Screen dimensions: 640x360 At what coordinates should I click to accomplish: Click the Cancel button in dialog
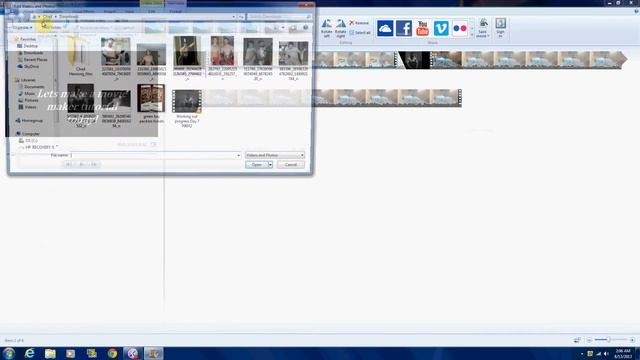[x=291, y=164]
